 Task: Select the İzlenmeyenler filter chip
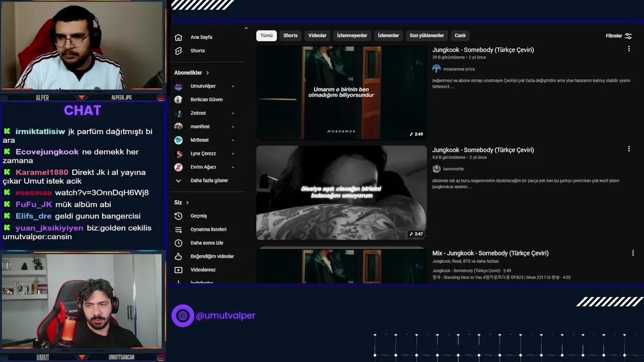(x=352, y=36)
